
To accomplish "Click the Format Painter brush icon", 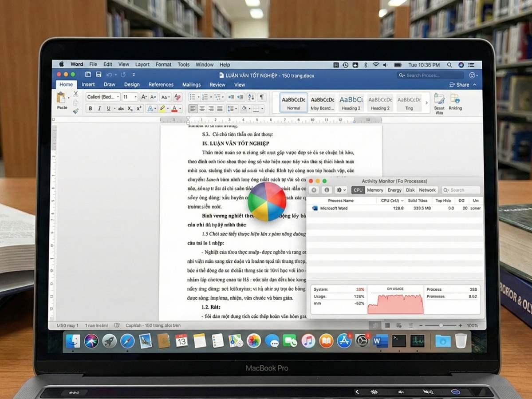I will pos(76,111).
